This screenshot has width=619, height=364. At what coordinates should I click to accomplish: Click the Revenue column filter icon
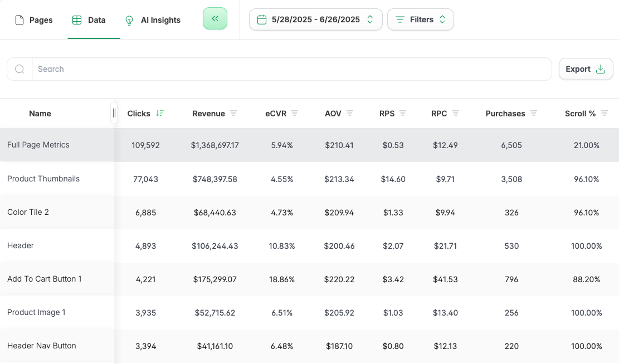click(233, 114)
